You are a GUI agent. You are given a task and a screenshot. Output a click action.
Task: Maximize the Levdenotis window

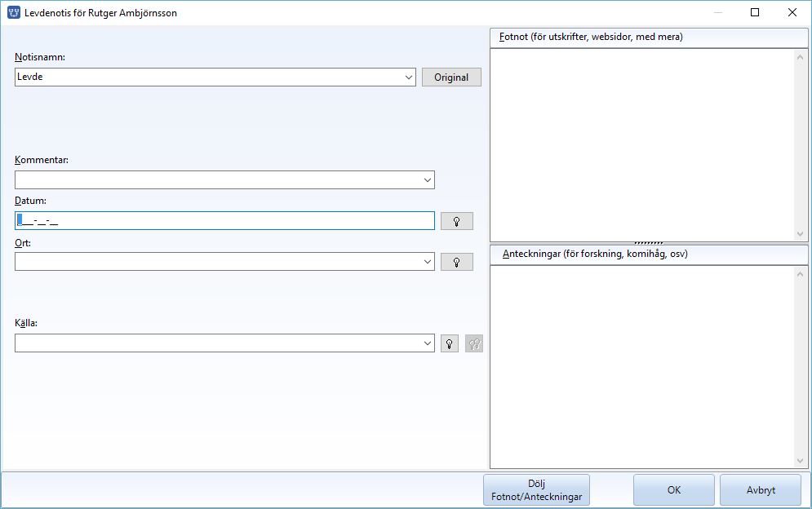pyautogui.click(x=755, y=12)
